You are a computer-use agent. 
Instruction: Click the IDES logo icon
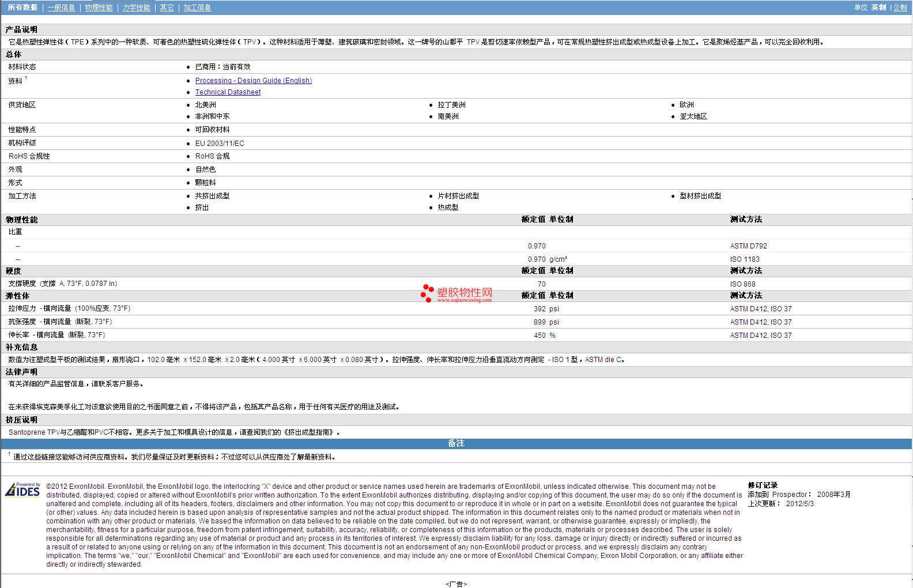22,489
